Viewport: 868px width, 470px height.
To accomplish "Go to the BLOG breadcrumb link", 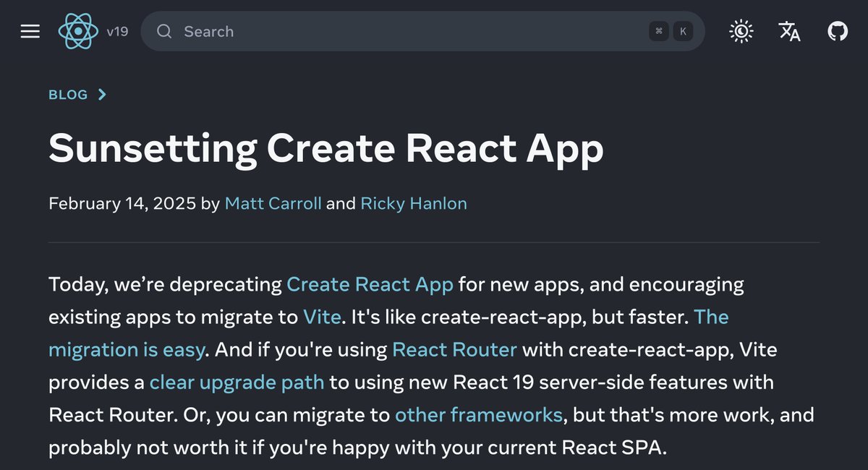I will pos(68,95).
